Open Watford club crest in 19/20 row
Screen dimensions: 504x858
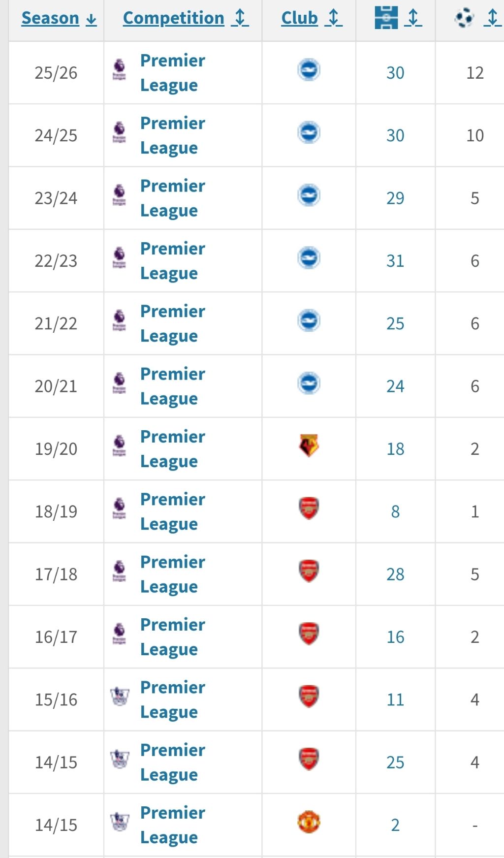[x=309, y=445]
